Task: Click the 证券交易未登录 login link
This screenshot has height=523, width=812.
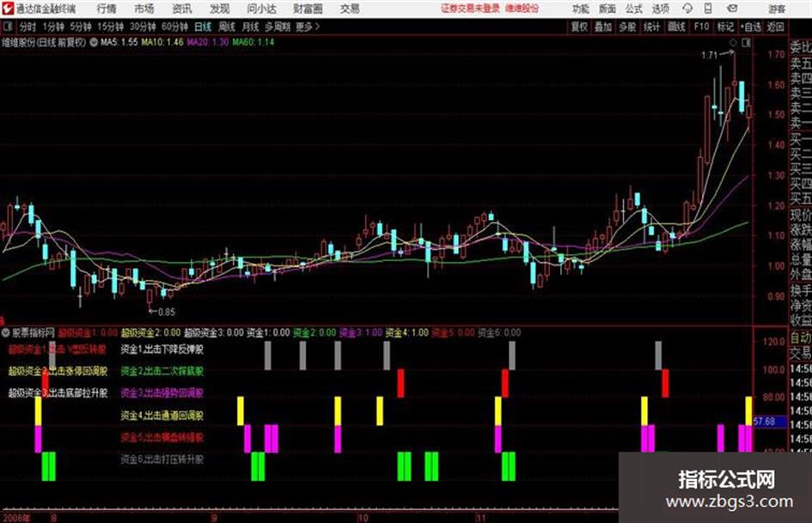Action: (470, 9)
